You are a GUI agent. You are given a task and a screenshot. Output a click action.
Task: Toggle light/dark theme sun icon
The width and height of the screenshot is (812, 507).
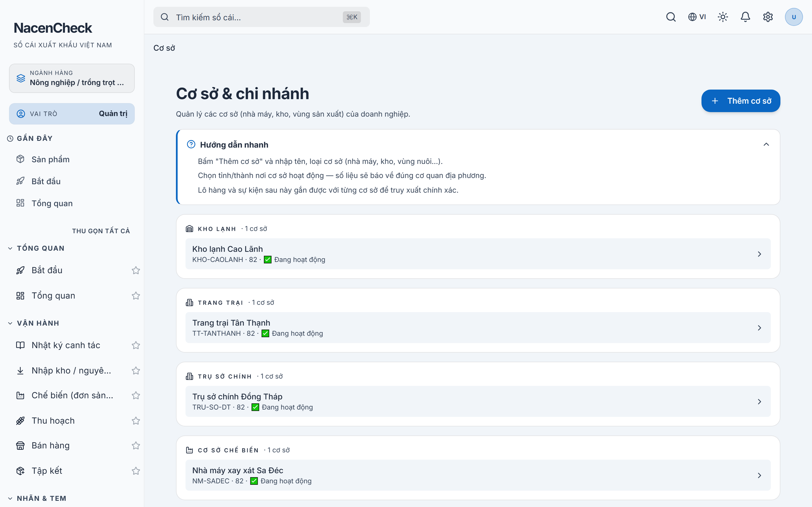[x=723, y=17]
